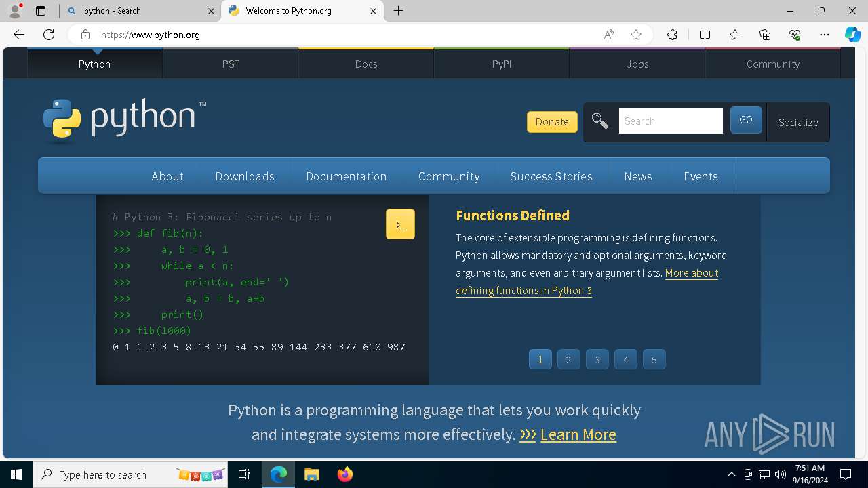Expand the Socialize menu
Viewport: 868px width, 488px height.
click(x=798, y=122)
